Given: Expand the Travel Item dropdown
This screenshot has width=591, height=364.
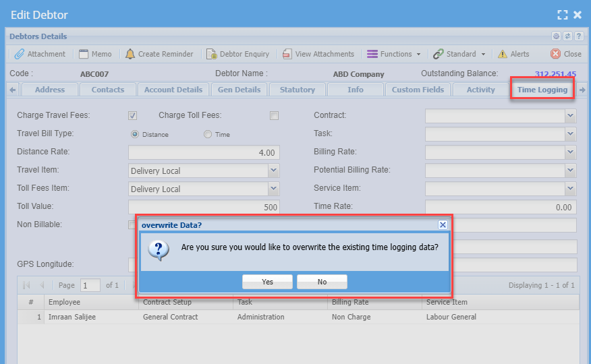Looking at the screenshot, I should 274,171.
